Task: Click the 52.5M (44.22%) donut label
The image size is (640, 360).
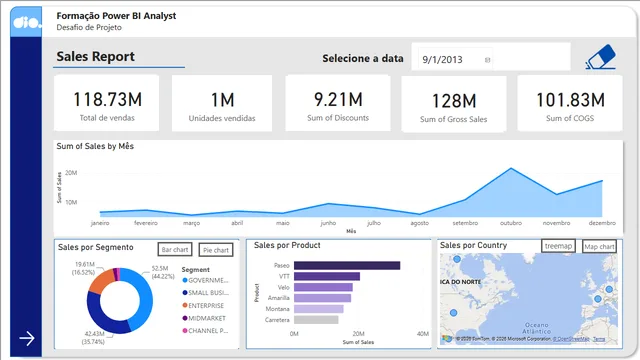Action: coord(162,272)
